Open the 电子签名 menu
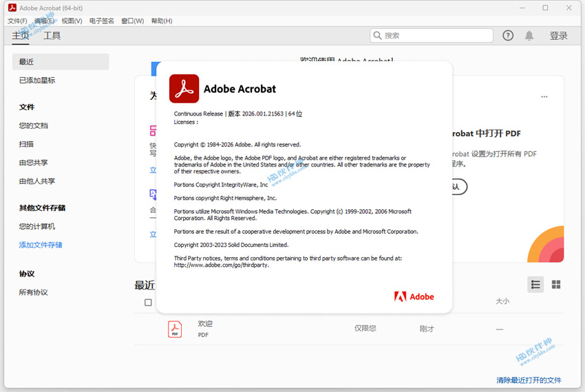This screenshot has height=392, width=585. pyautogui.click(x=101, y=21)
